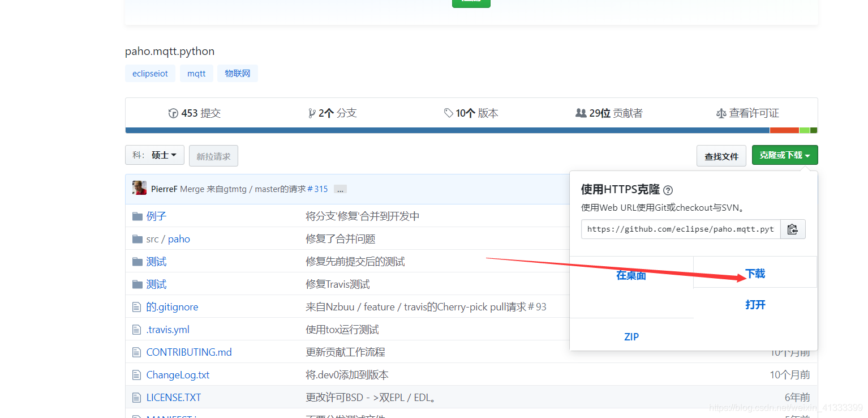Click the contributors people icon
Image resolution: width=868 pixels, height=418 pixels.
(581, 113)
